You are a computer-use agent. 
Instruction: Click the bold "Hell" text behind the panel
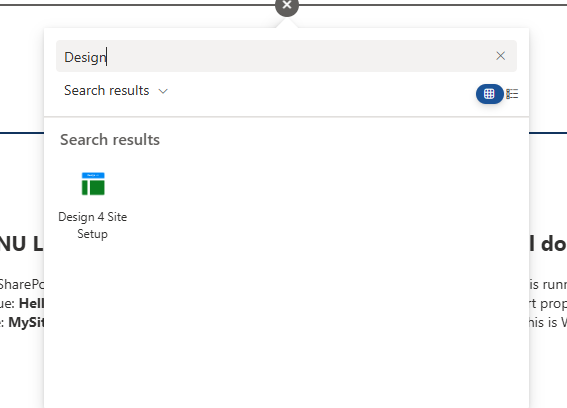coord(31,303)
